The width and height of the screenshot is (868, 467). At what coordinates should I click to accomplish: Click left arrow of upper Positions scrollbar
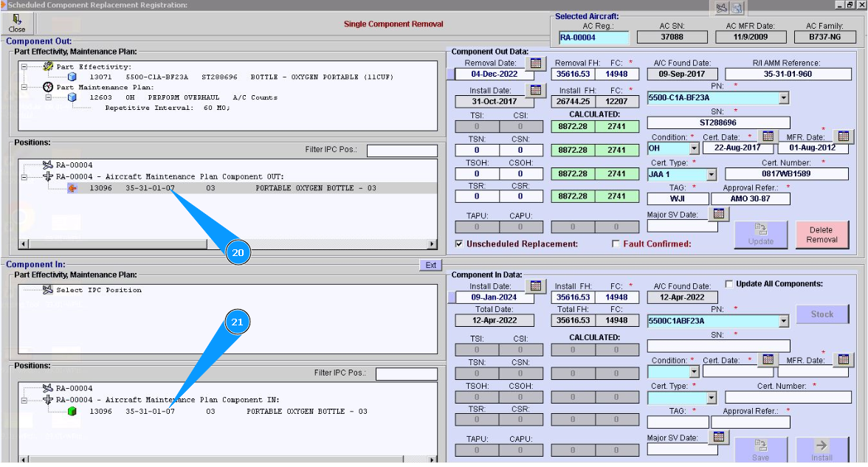coord(24,243)
